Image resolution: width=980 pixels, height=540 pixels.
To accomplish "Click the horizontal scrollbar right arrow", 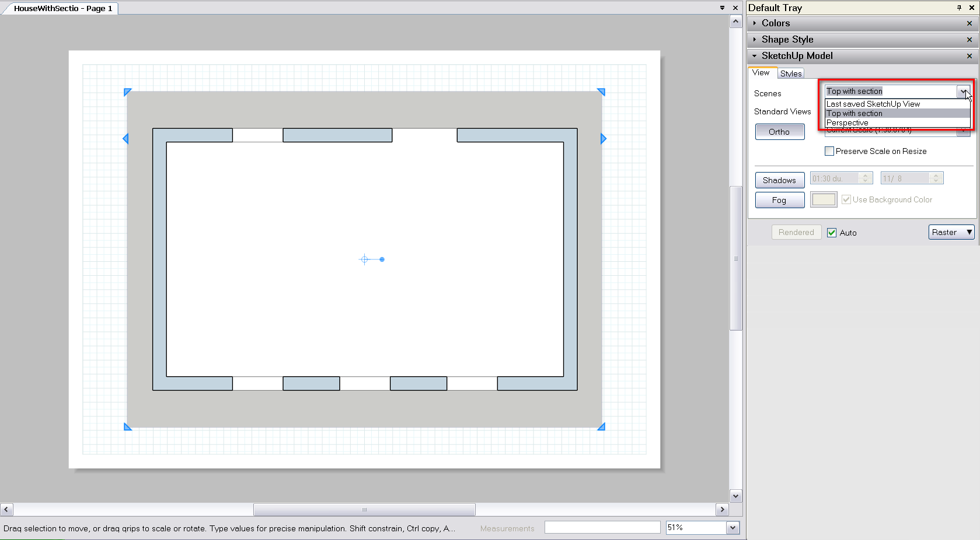I will tap(722, 510).
